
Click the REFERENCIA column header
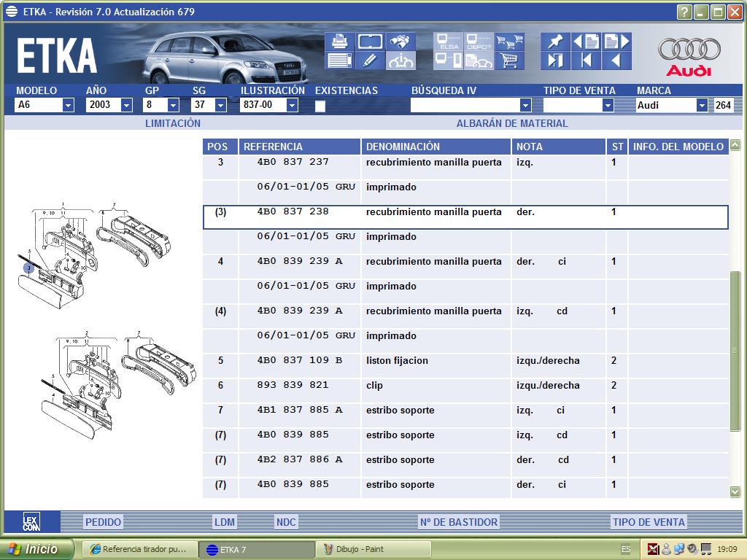pyautogui.click(x=300, y=147)
